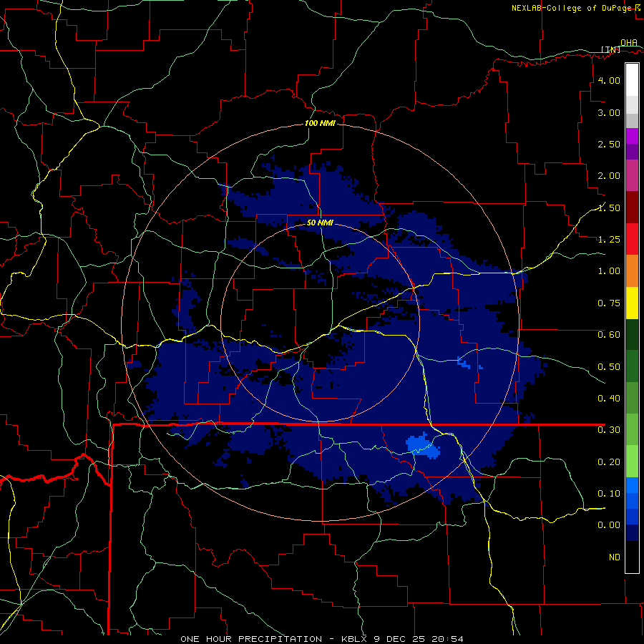Click the OHA product label
The width and height of the screenshot is (644, 644).
pos(629,42)
